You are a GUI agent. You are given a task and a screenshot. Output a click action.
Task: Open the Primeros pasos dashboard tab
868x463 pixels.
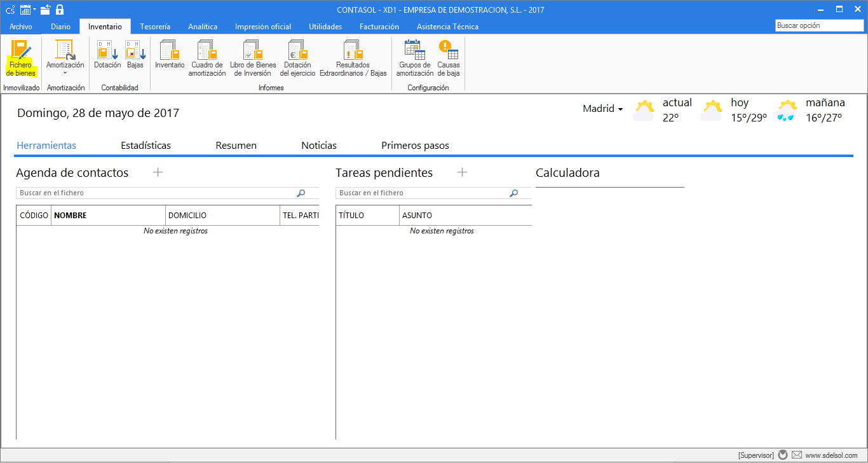point(416,146)
